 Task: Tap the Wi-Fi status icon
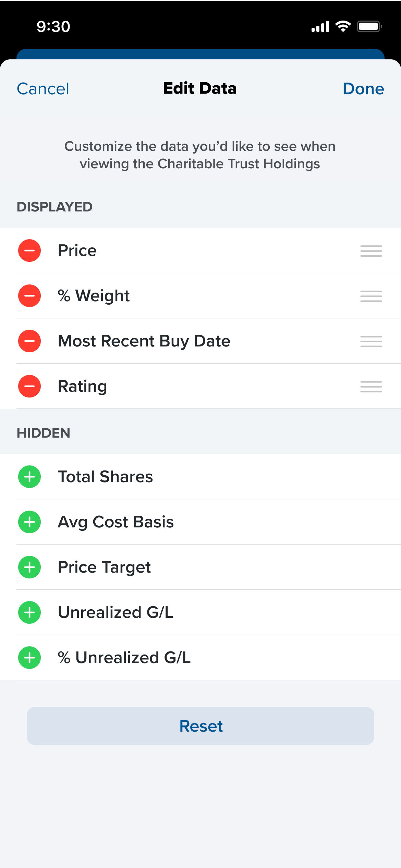point(343,26)
